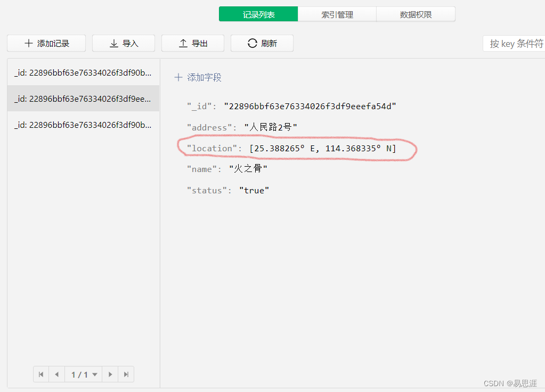Click the next page arrow icon
545x392 pixels.
pyautogui.click(x=110, y=374)
